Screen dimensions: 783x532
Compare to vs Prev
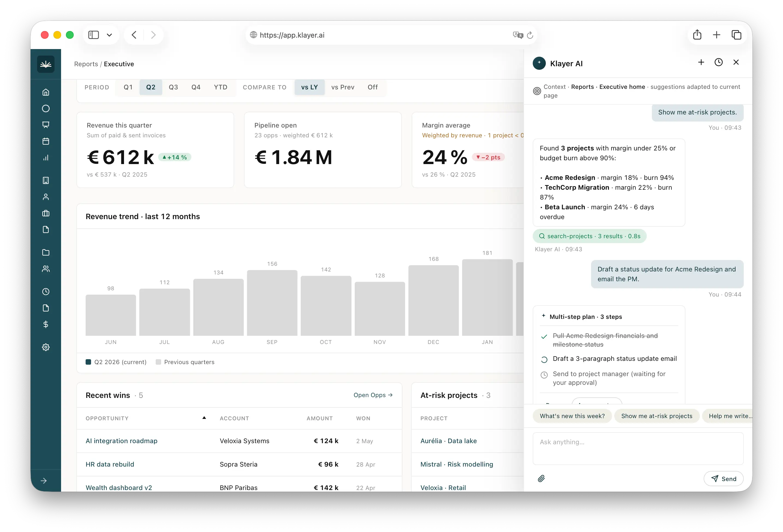tap(343, 87)
